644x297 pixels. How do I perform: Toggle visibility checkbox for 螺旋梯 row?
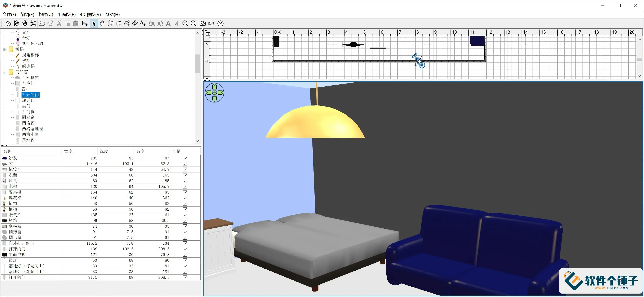pos(185,198)
